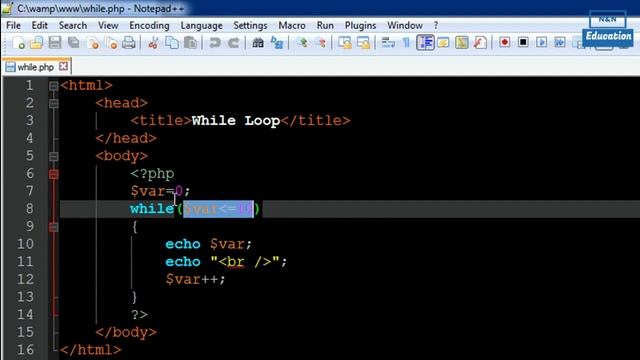Undo the last action with the Undo icon
Screen dimensions: 640x360
(215, 42)
